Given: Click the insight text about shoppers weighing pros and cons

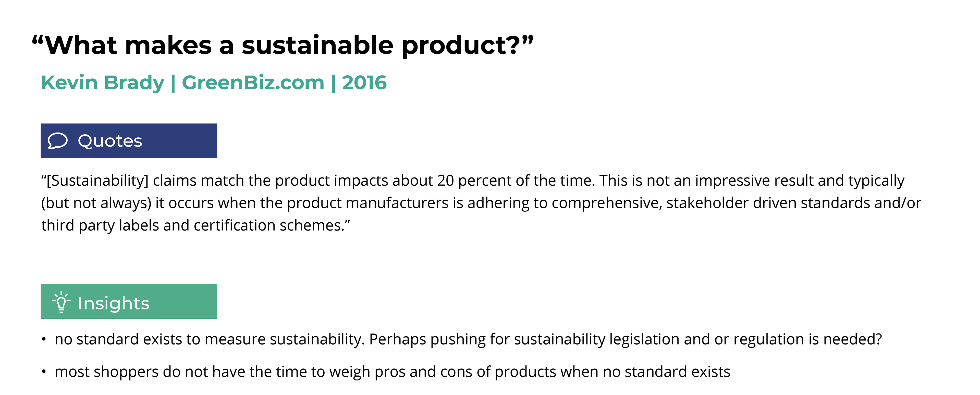Looking at the screenshot, I should (x=393, y=372).
